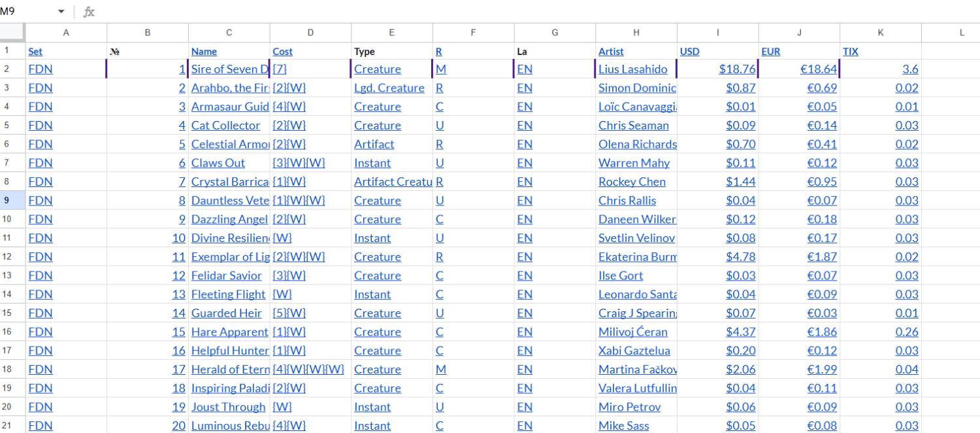Screen dimensions: 980x433
Task: Click the Felidar Savior name link
Action: pos(226,275)
